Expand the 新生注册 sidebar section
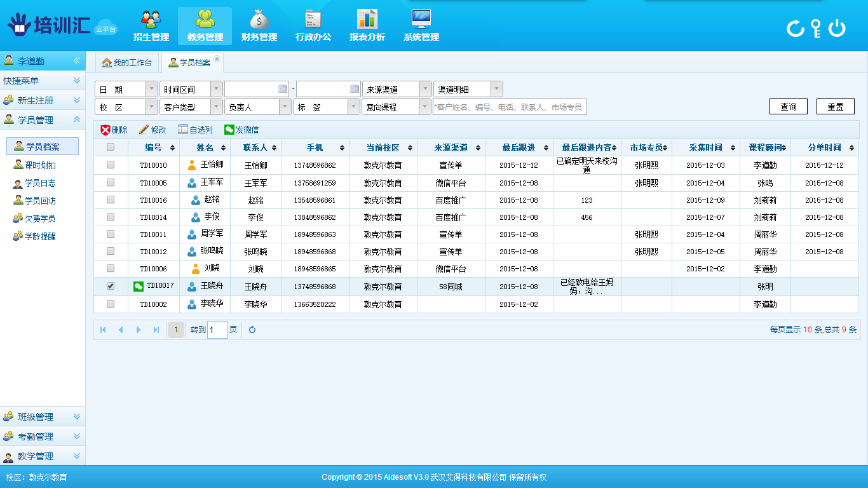 pos(43,100)
